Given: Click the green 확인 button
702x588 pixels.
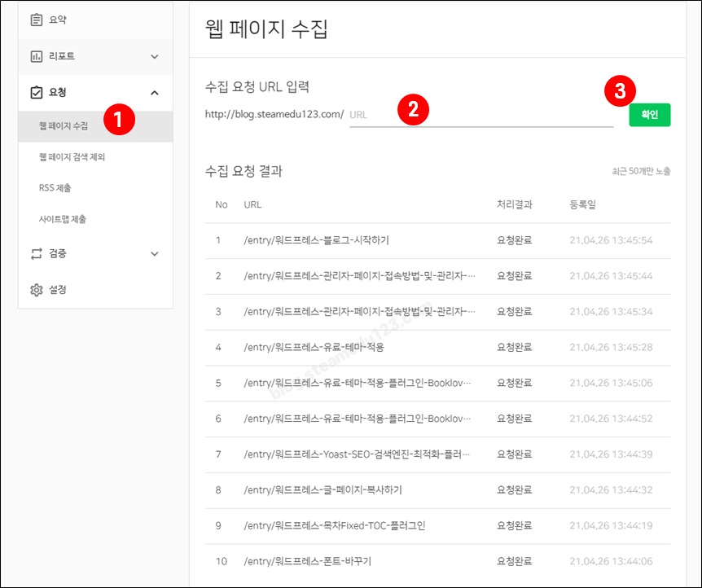Looking at the screenshot, I should point(650,115).
